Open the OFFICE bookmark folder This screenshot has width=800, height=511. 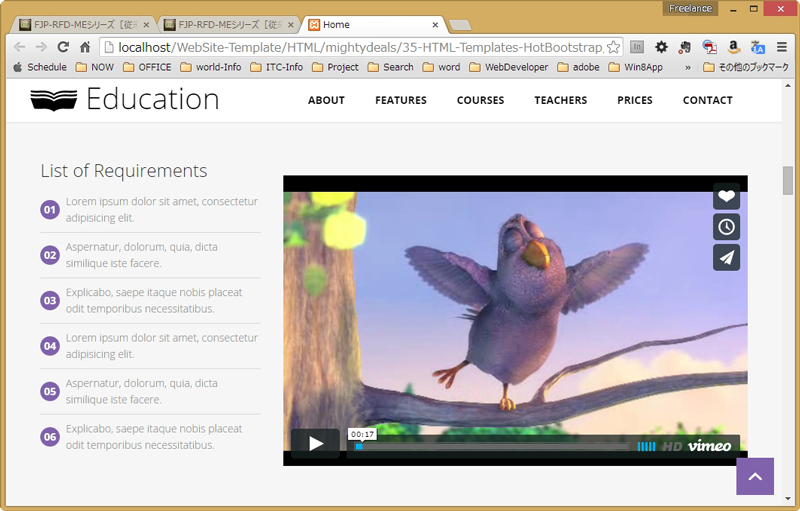click(x=147, y=67)
